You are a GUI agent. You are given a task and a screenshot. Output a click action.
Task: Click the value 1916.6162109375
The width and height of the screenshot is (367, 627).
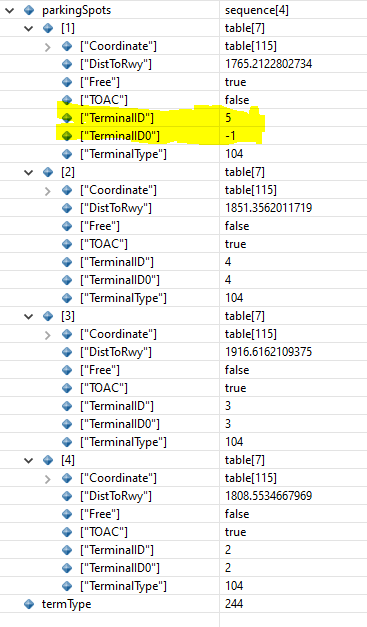click(x=268, y=352)
